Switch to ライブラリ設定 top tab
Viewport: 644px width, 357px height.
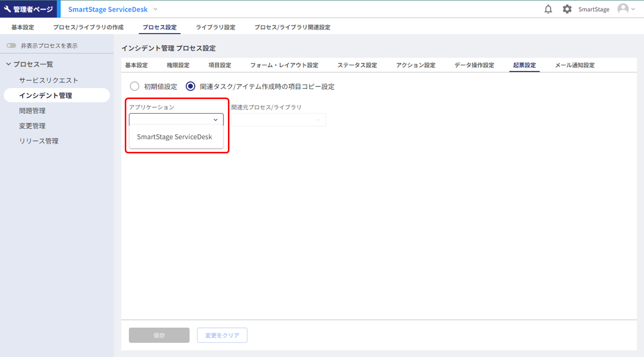click(x=215, y=27)
